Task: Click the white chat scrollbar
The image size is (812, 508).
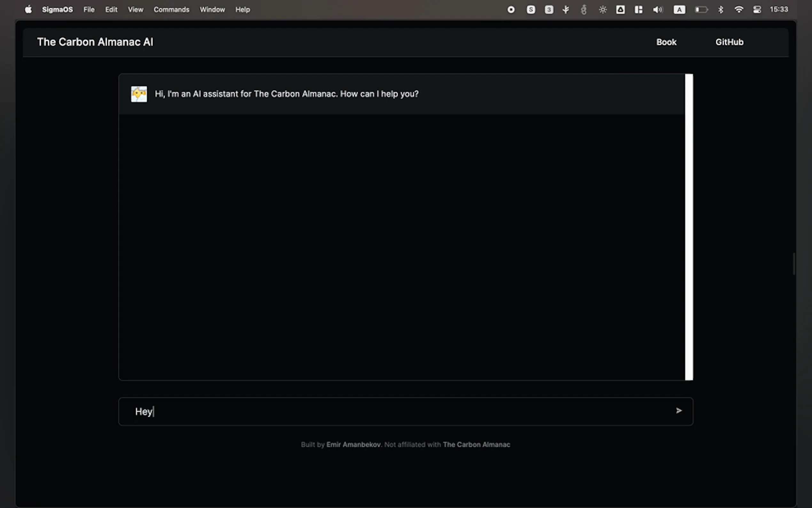Action: [x=689, y=227]
